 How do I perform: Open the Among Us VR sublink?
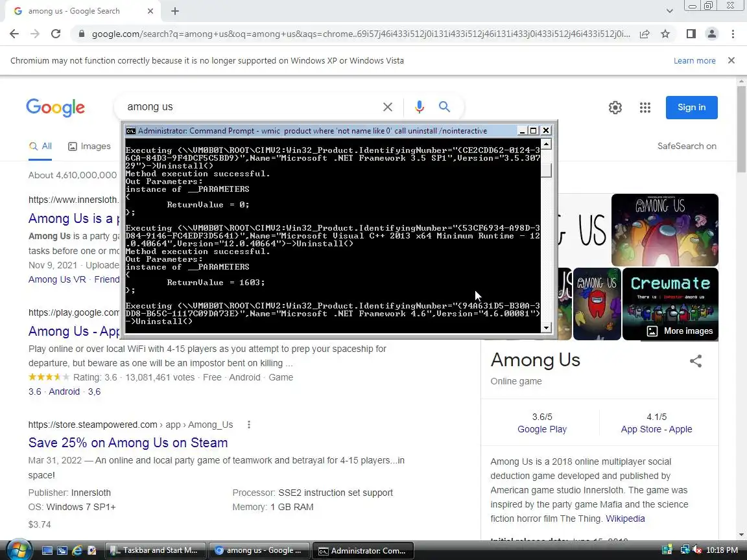(57, 279)
